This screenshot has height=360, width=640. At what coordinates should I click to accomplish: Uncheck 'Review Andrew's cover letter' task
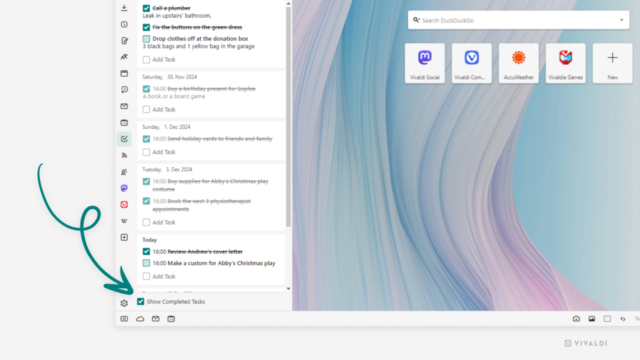pyautogui.click(x=146, y=251)
